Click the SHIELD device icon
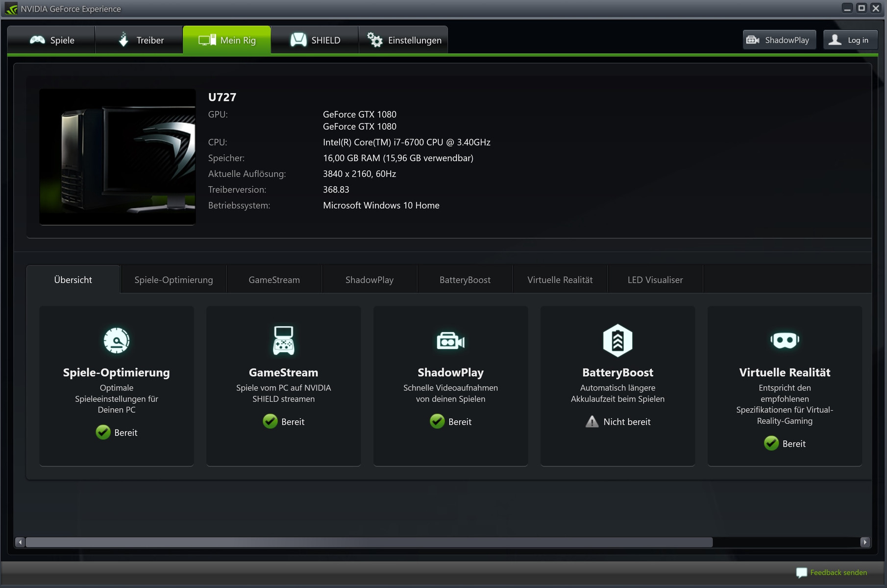Screen dimensions: 887x588 (x=298, y=40)
